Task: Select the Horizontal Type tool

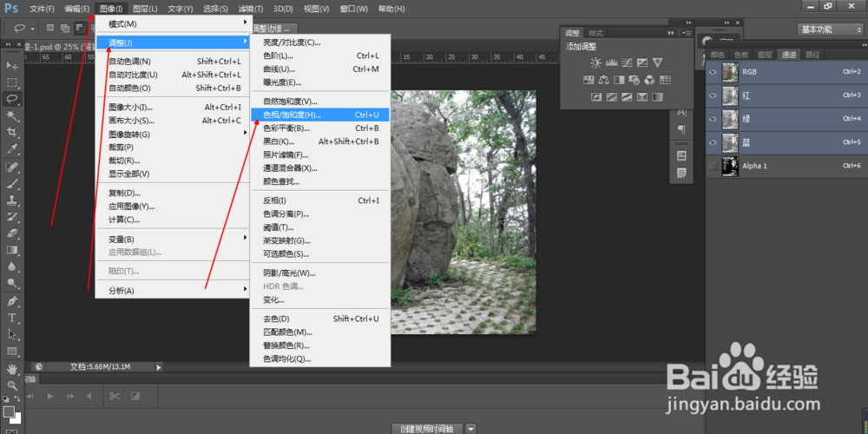Action: [x=11, y=319]
